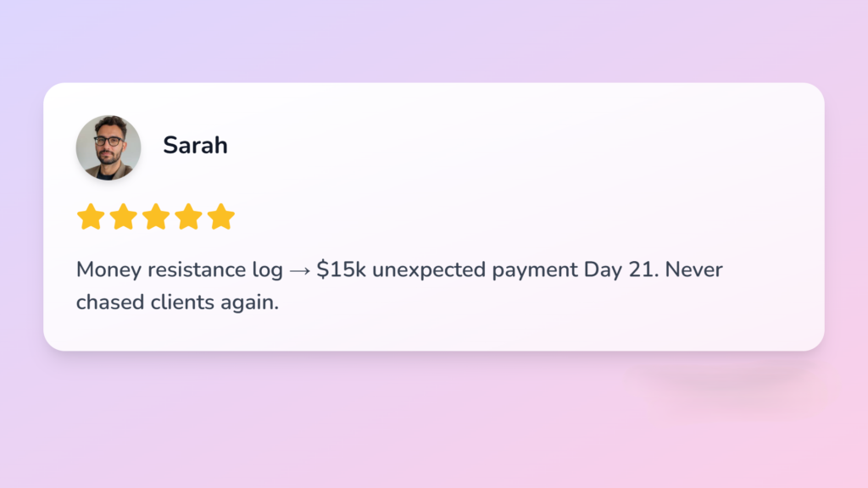
Task: Click the lavender background above the card
Action: [x=424, y=41]
